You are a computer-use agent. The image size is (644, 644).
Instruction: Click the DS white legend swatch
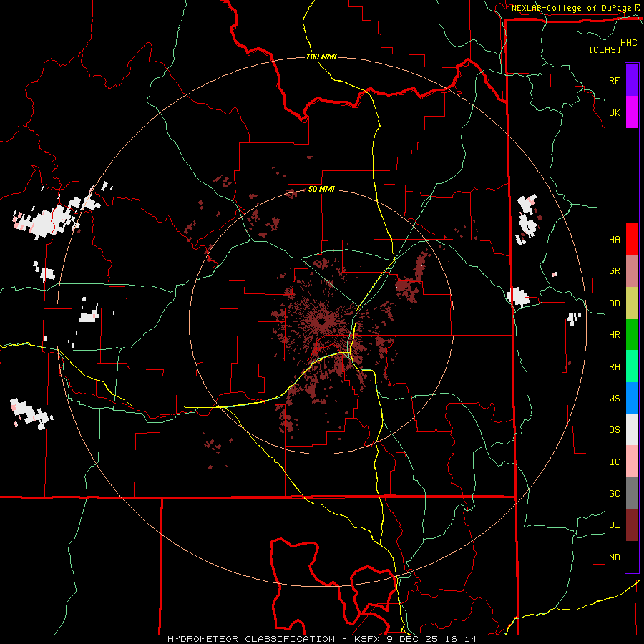[x=632, y=429]
